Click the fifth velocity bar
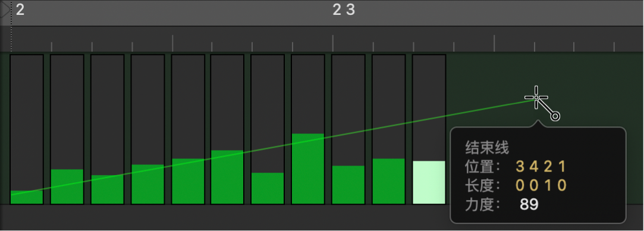 tap(188, 181)
